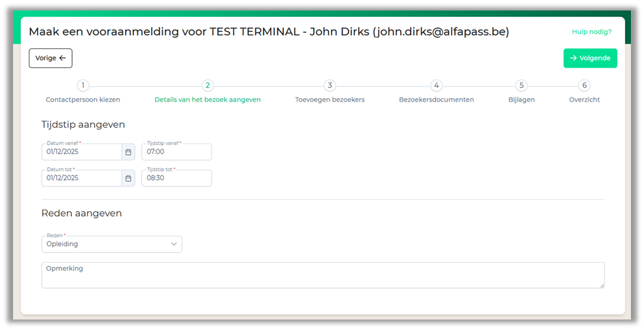
Task: Open the Hulp nodig? link
Action: point(591,31)
